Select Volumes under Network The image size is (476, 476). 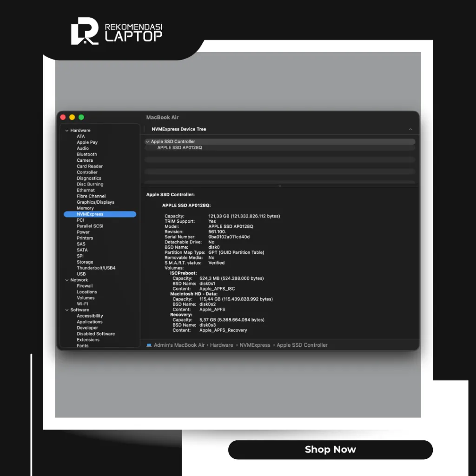[86, 298]
